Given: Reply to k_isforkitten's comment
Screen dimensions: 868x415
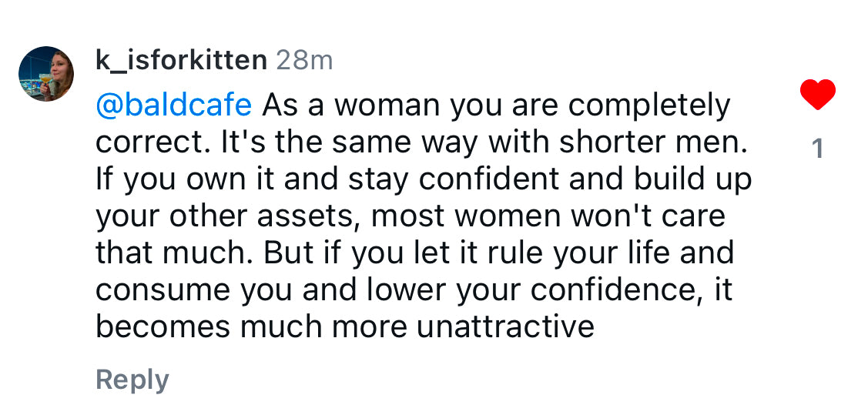Looking at the screenshot, I should (x=132, y=380).
